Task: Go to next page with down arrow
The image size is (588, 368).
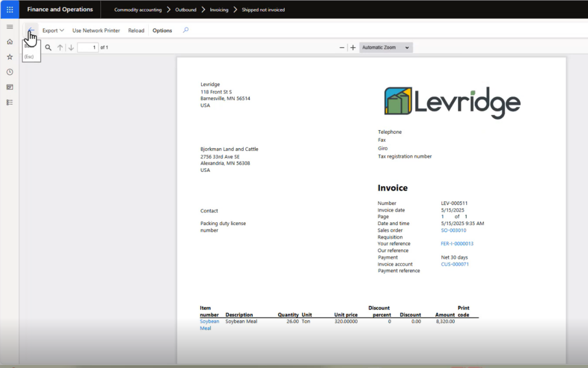Action: 71,48
